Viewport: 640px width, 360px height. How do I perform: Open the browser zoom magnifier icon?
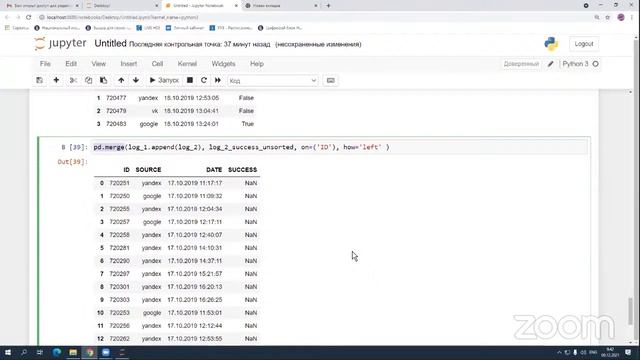click(x=597, y=17)
